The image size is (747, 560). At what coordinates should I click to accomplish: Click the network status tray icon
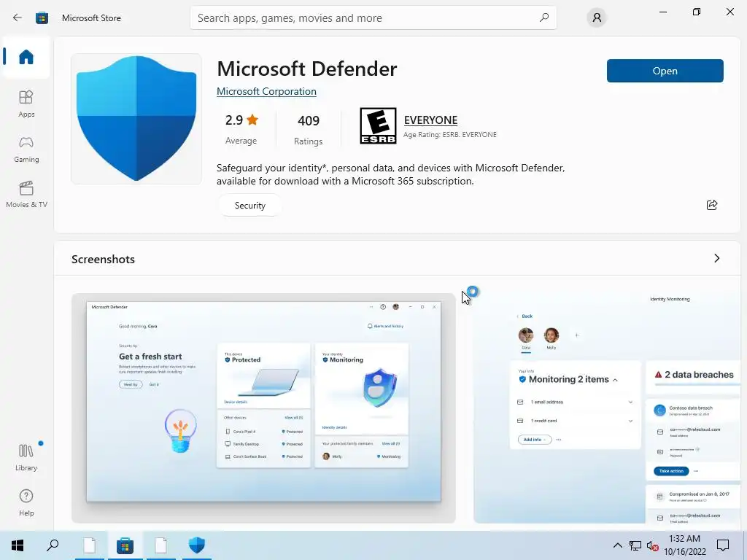[635, 545]
